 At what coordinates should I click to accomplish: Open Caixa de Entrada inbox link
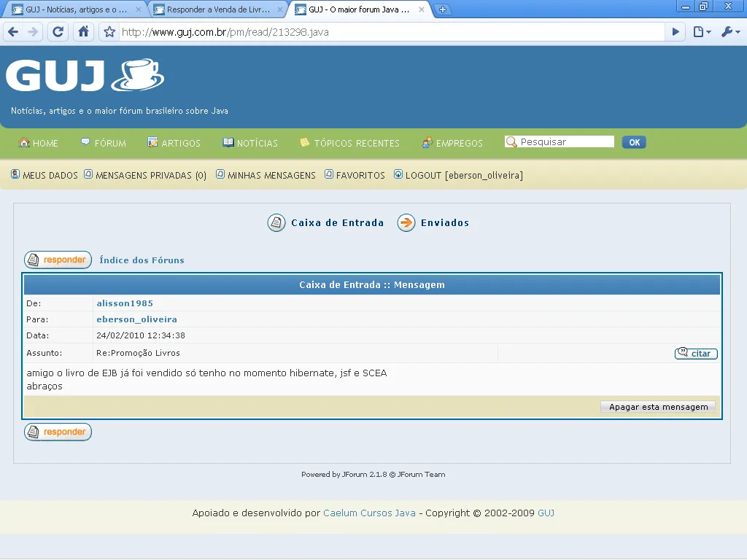pos(337,223)
